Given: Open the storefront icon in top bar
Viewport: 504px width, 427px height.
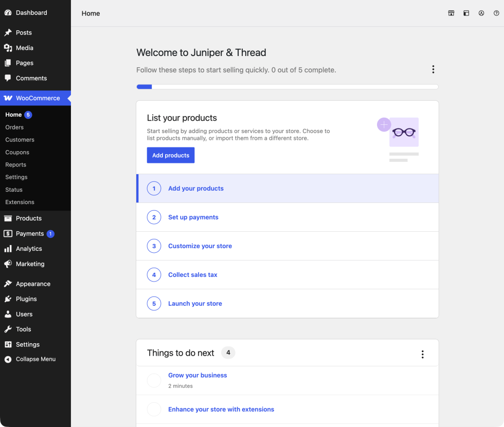Looking at the screenshot, I should 452,13.
